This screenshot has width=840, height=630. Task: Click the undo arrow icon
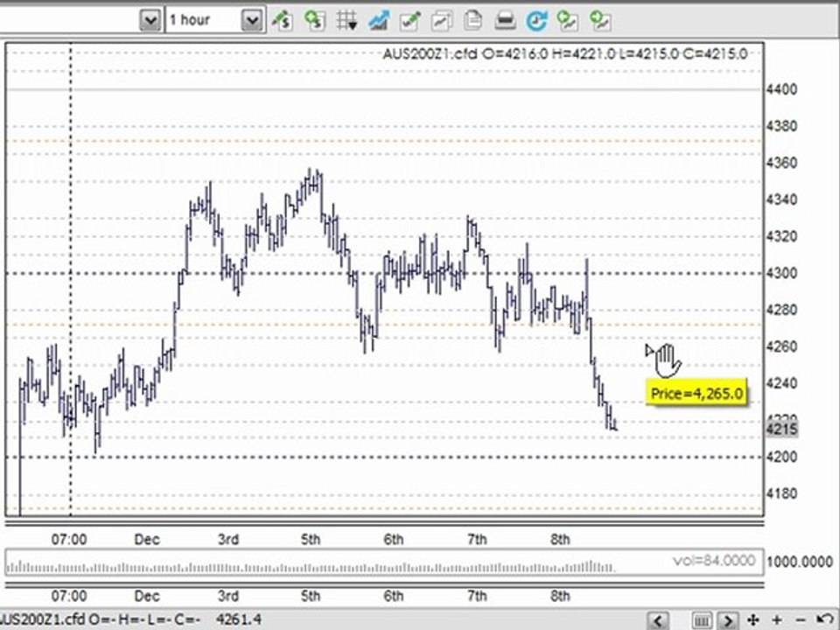[x=827, y=619]
